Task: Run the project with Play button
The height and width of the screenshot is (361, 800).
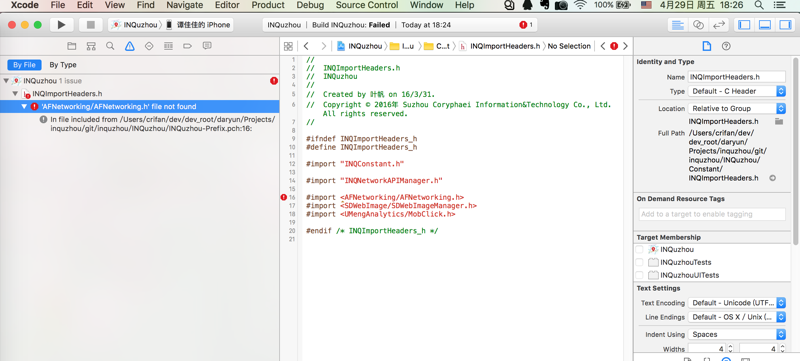Action: click(62, 24)
